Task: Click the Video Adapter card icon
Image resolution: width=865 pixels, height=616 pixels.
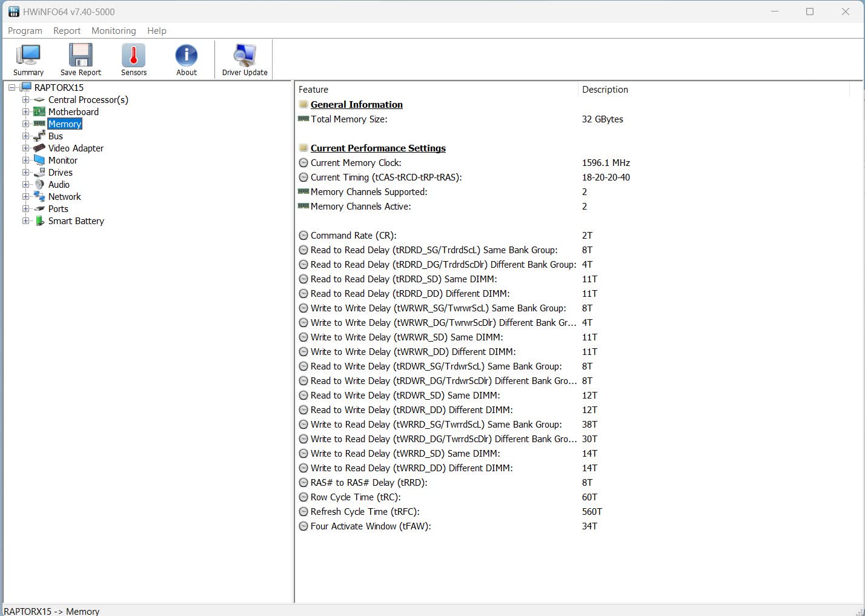Action: coord(39,148)
